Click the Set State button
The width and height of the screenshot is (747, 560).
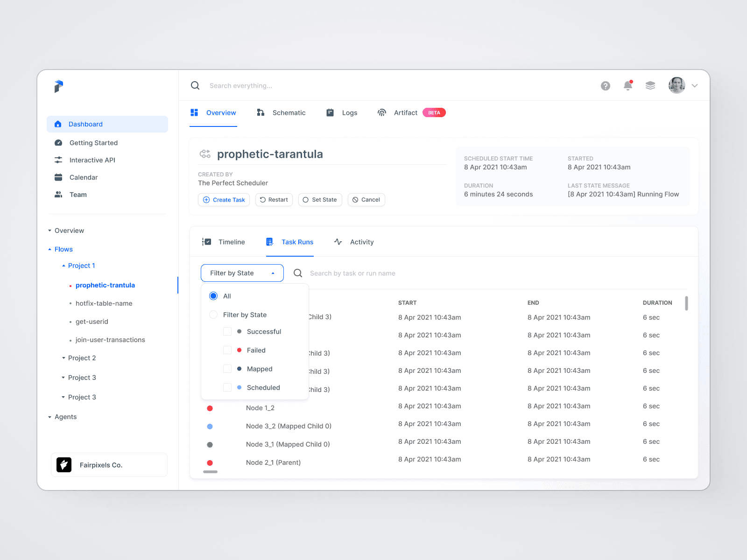(320, 200)
